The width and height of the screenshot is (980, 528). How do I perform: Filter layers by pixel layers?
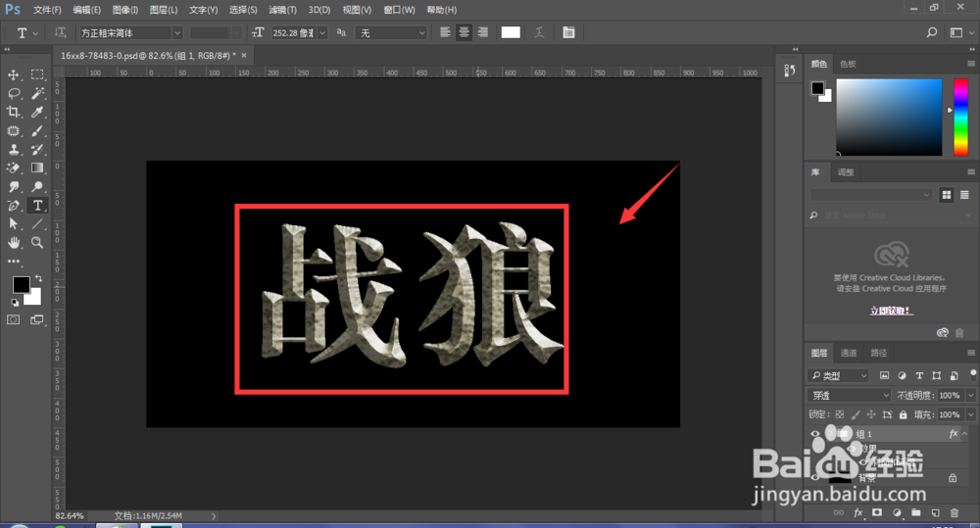884,375
